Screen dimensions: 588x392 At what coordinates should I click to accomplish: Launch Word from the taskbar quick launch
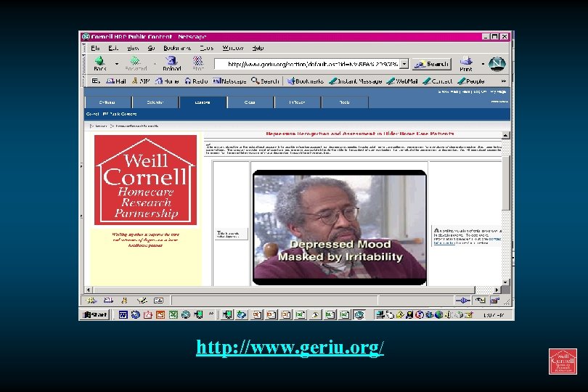pyautogui.click(x=123, y=315)
